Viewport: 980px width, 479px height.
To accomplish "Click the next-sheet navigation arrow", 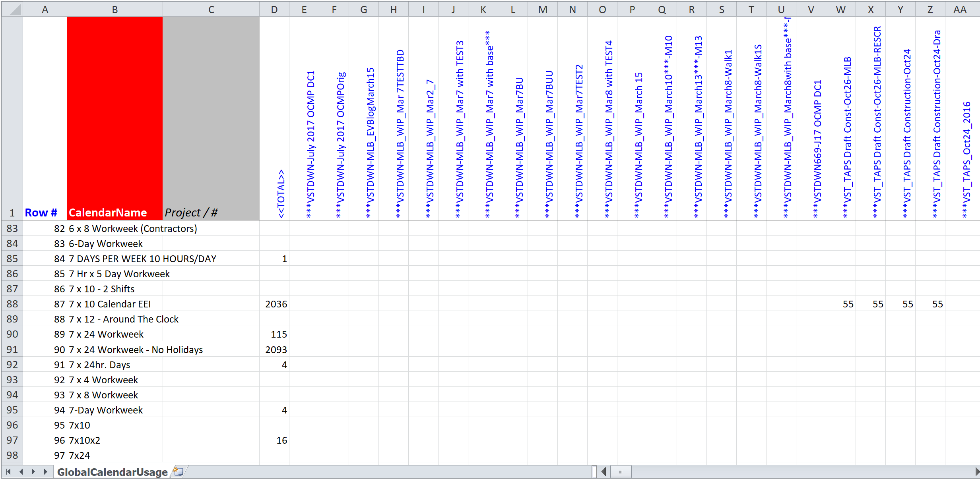I will (33, 472).
